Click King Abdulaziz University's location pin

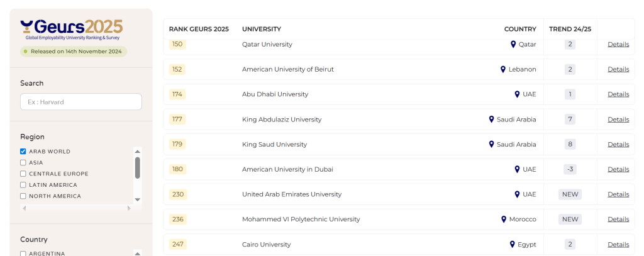coord(491,120)
